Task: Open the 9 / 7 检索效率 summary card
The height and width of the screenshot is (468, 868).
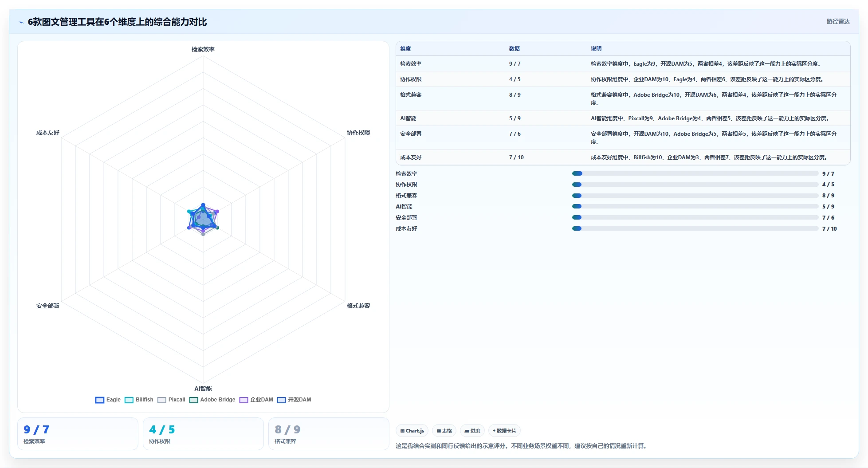Action: pos(78,434)
